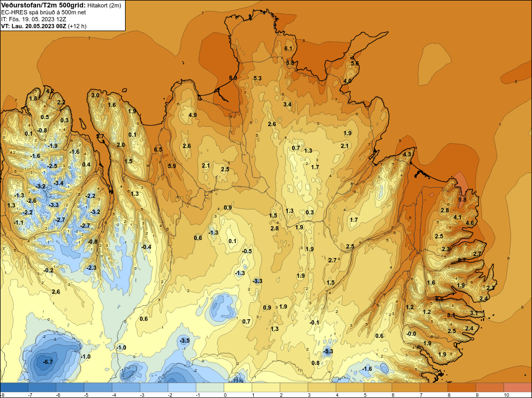Select the temperature value 4.6
This screenshot has height=398, width=532.
(470, 223)
